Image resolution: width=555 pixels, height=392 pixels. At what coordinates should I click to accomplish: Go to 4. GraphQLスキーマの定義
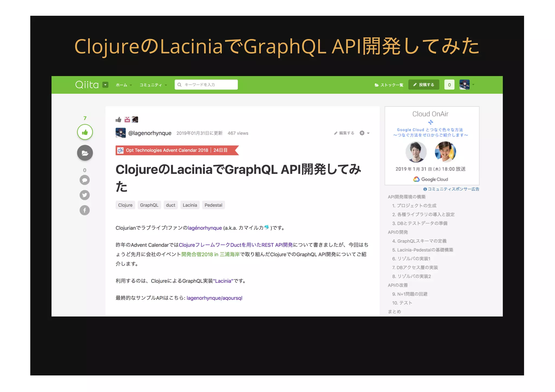(419, 241)
